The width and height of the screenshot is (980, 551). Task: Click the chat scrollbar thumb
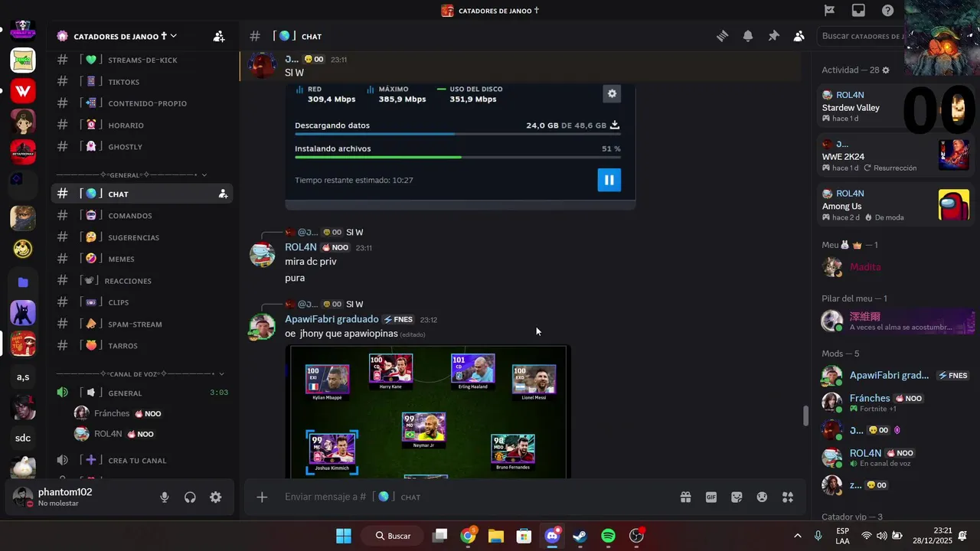pos(805,416)
